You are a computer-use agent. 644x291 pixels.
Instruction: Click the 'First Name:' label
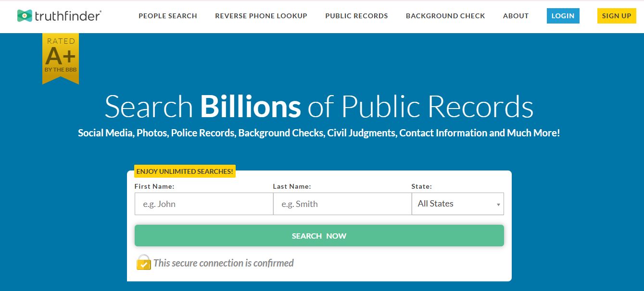point(154,186)
